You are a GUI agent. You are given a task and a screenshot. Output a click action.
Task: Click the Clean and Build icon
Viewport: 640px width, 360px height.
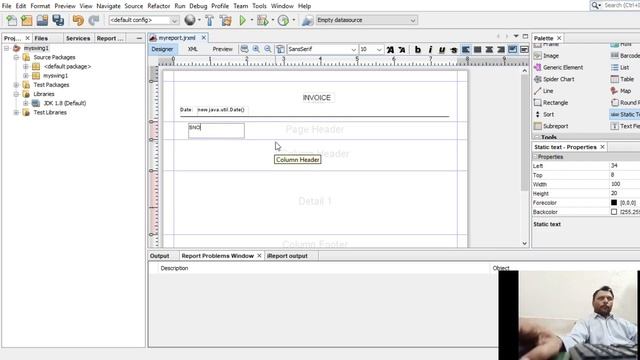click(225, 20)
